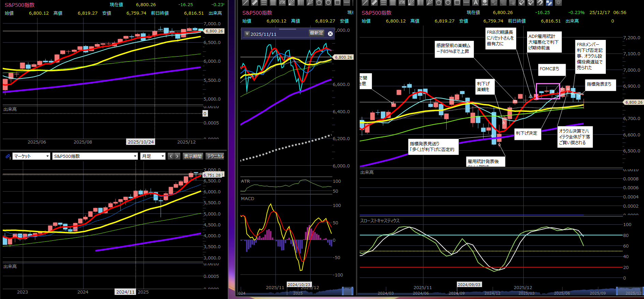Close the 2025/11/11 date panel
This screenshot has width=644, height=299.
coord(330,33)
